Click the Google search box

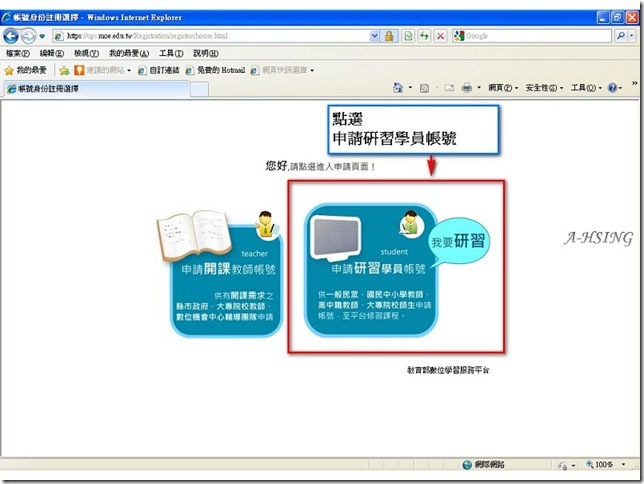(532, 36)
